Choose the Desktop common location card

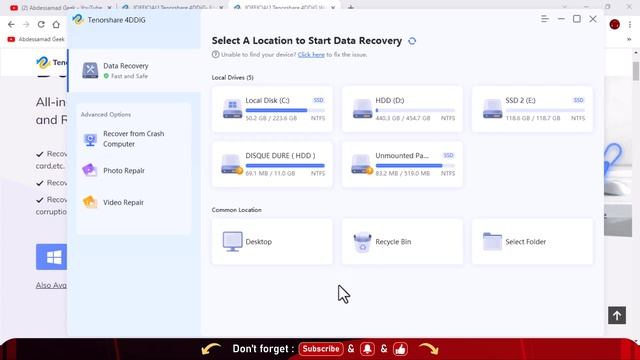272,241
